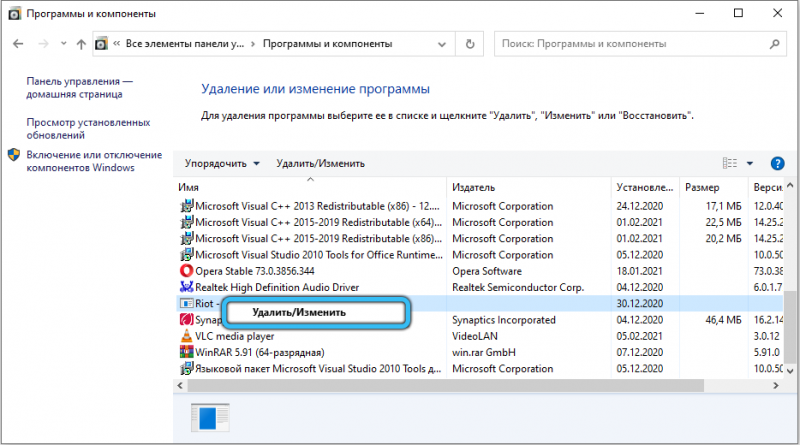Click 'win.rar GmbH' publisher cell
The image size is (800, 445).
click(484, 353)
